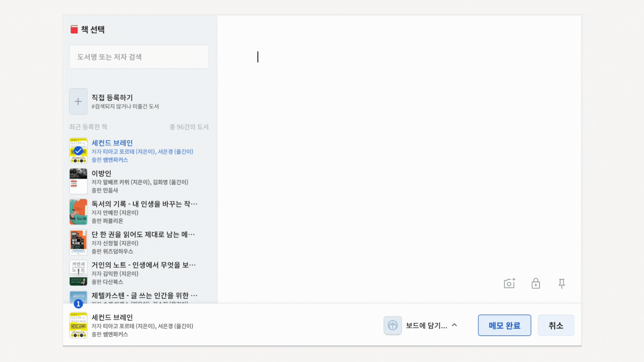This screenshot has width=644, height=362.
Task: Click the 취소 button
Action: click(x=556, y=325)
